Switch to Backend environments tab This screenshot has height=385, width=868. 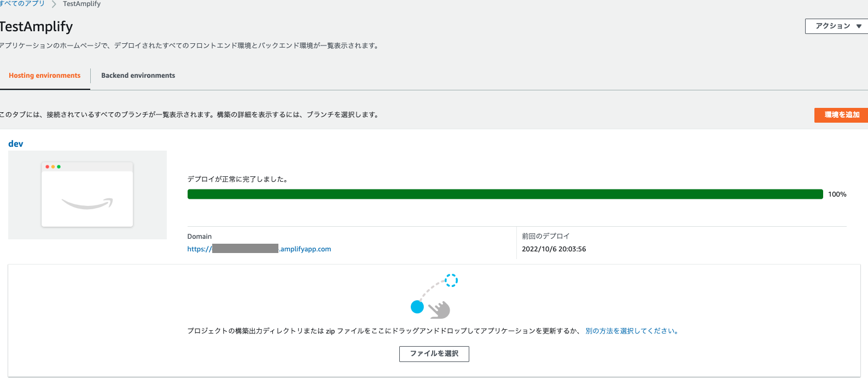tap(138, 76)
